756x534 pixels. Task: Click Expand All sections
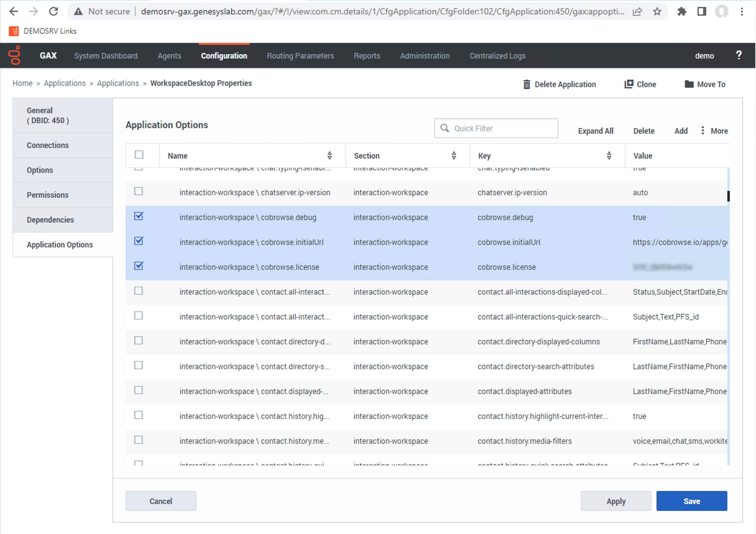coord(595,131)
